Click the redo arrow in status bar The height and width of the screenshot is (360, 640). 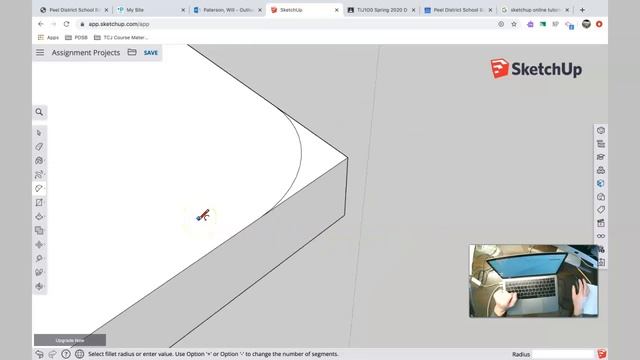pyautogui.click(x=52, y=354)
